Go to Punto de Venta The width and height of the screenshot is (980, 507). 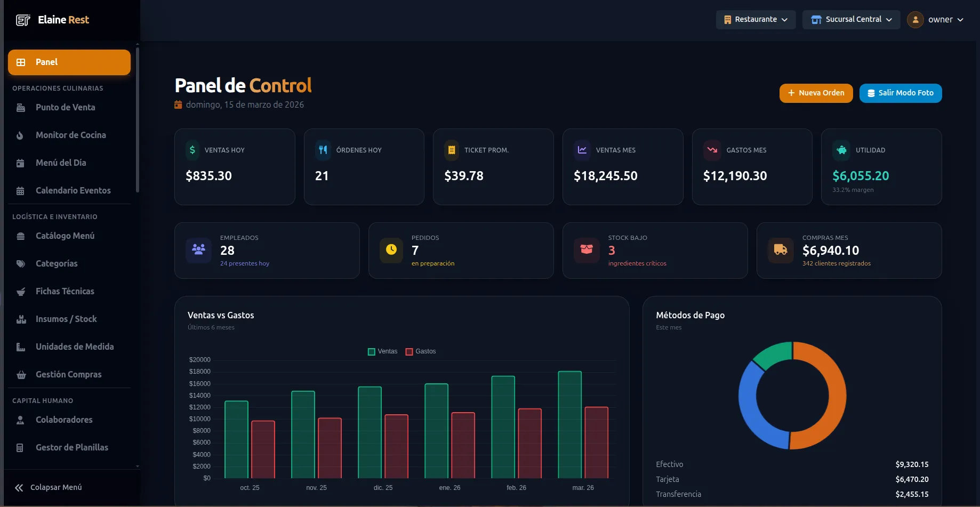[69, 108]
